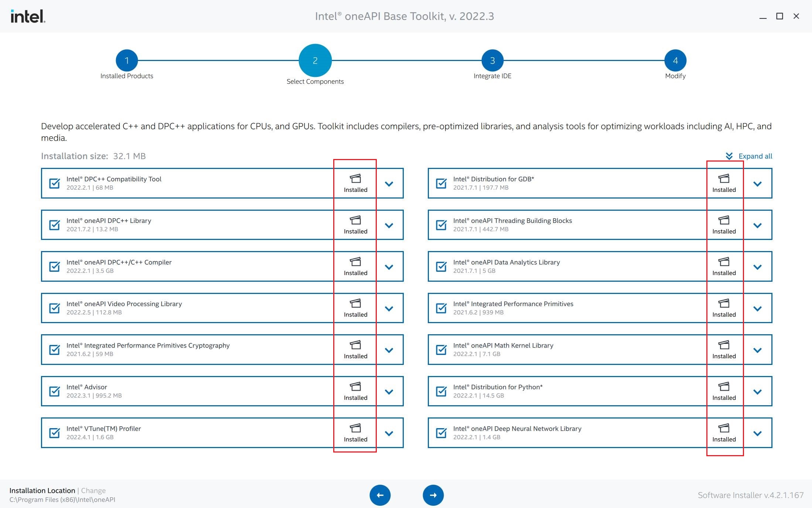Go to step 4 Modify
This screenshot has width=812, height=508.
click(x=675, y=60)
